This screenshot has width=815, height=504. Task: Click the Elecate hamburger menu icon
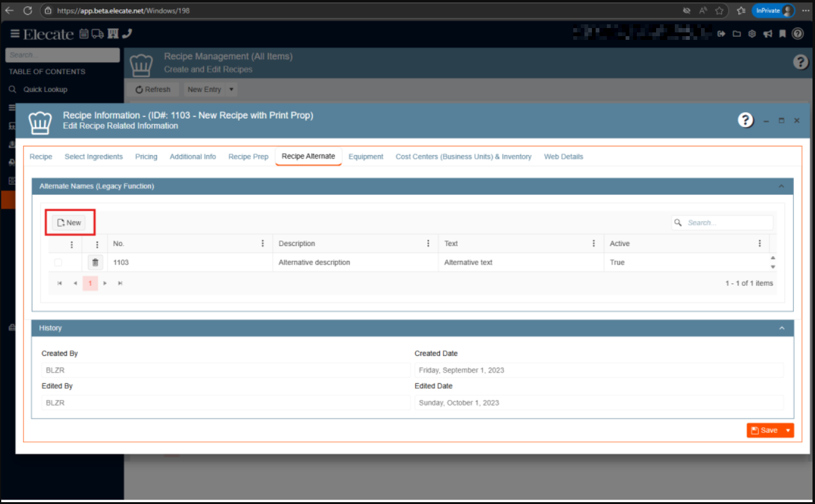click(15, 34)
